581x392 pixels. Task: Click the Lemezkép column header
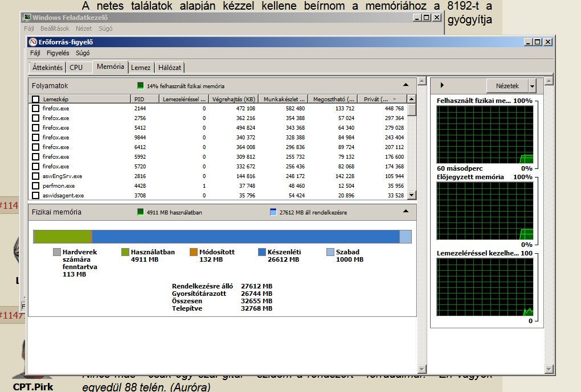click(x=80, y=99)
